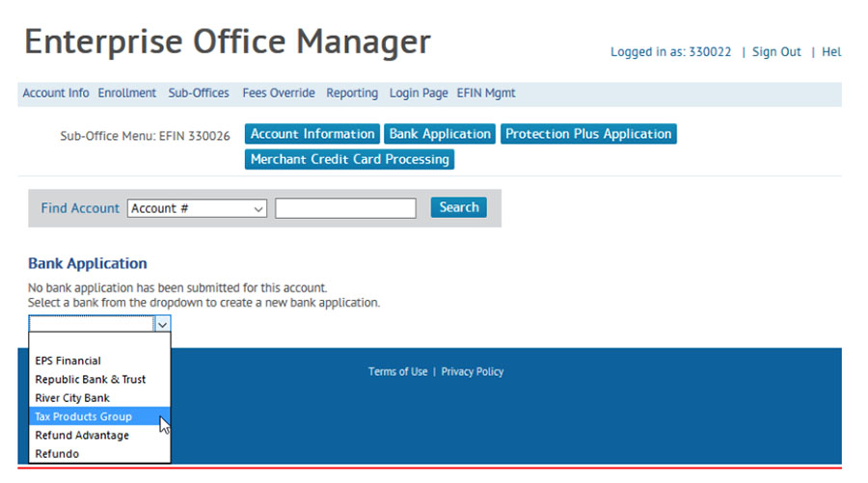Click the Bank Application section heading

coord(88,263)
